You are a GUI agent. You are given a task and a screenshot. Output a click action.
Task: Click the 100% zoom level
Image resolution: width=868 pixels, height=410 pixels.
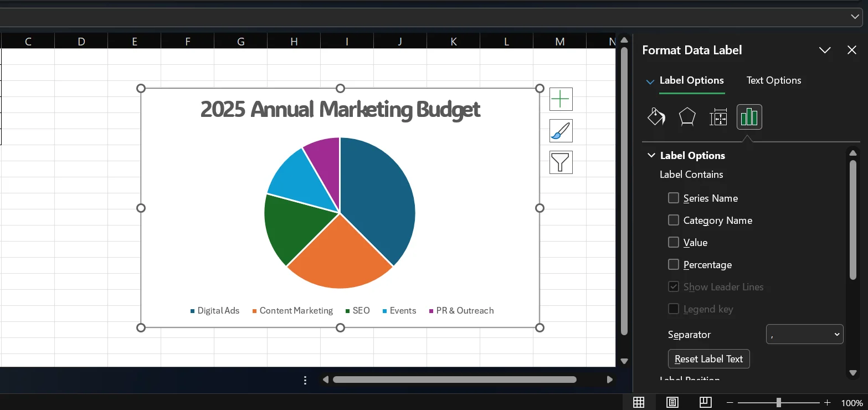pos(851,403)
